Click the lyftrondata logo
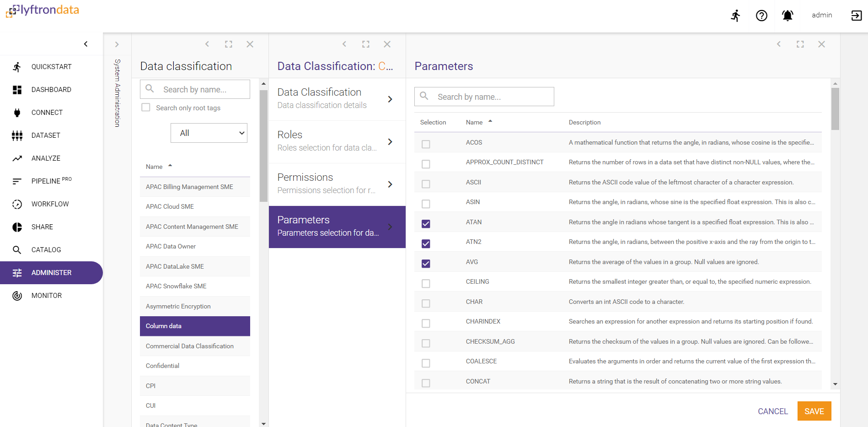 42,10
